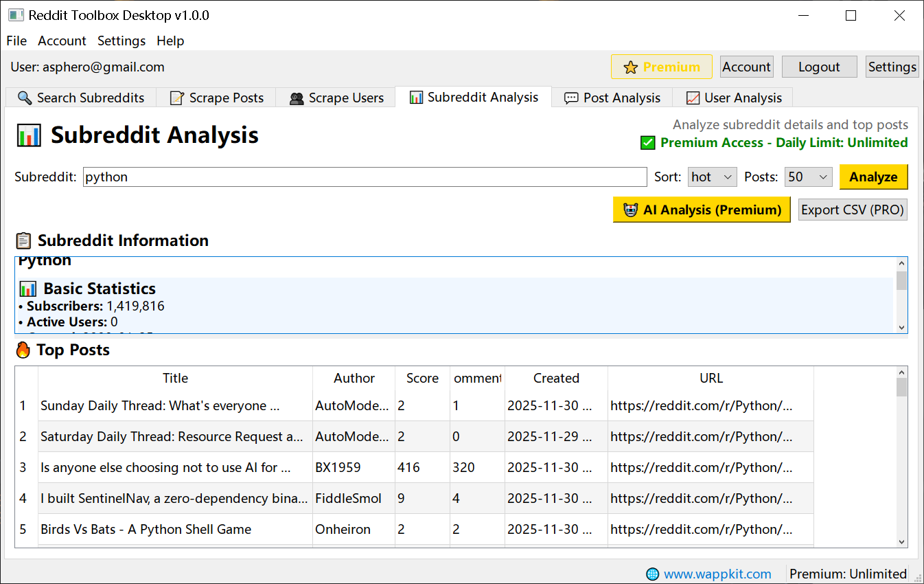The image size is (924, 584).
Task: Click the magnifier icon on Search Subreddits tab
Action: (25, 98)
